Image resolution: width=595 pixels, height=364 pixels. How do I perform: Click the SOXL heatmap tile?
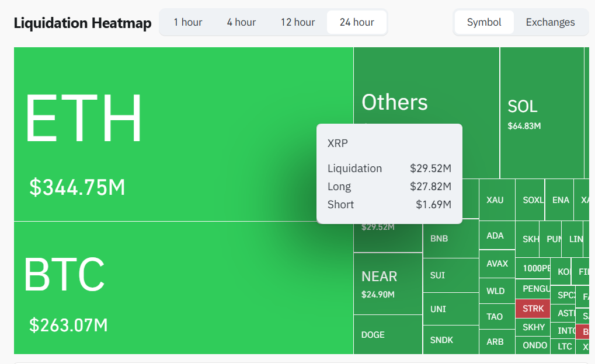click(530, 200)
